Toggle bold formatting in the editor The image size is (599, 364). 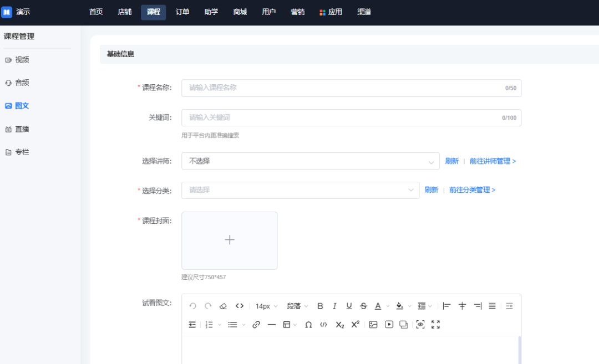[x=320, y=306]
